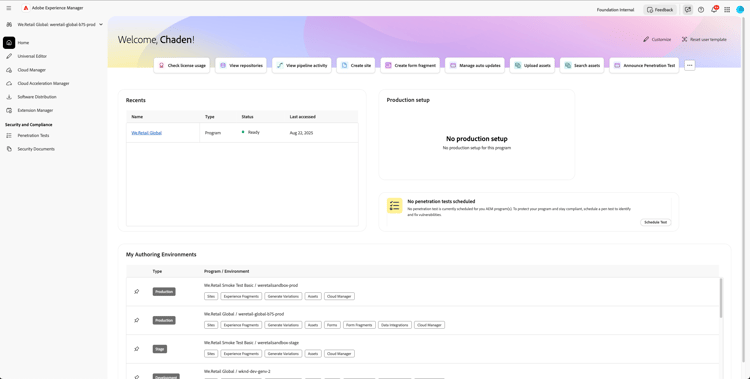Click the Customize pencil icon
Image resolution: width=750 pixels, height=379 pixels.
click(646, 39)
